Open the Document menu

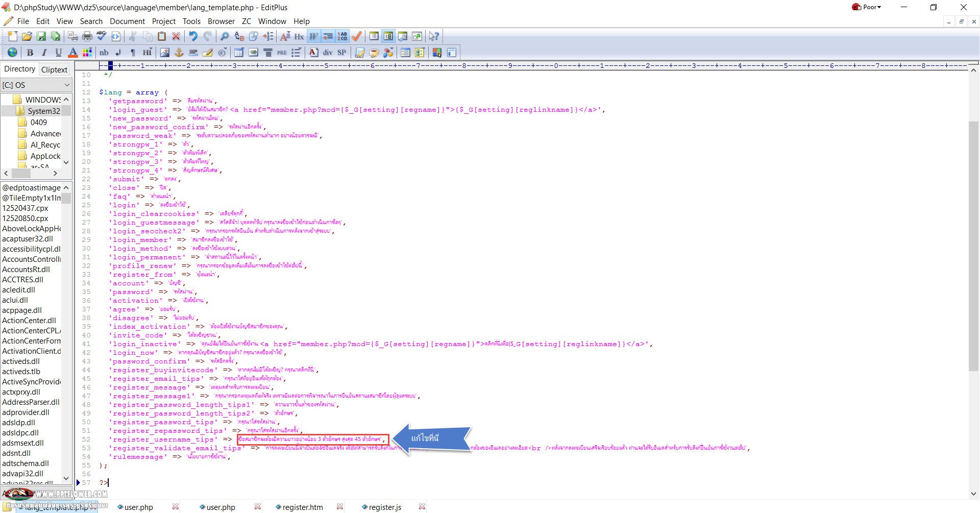(127, 21)
